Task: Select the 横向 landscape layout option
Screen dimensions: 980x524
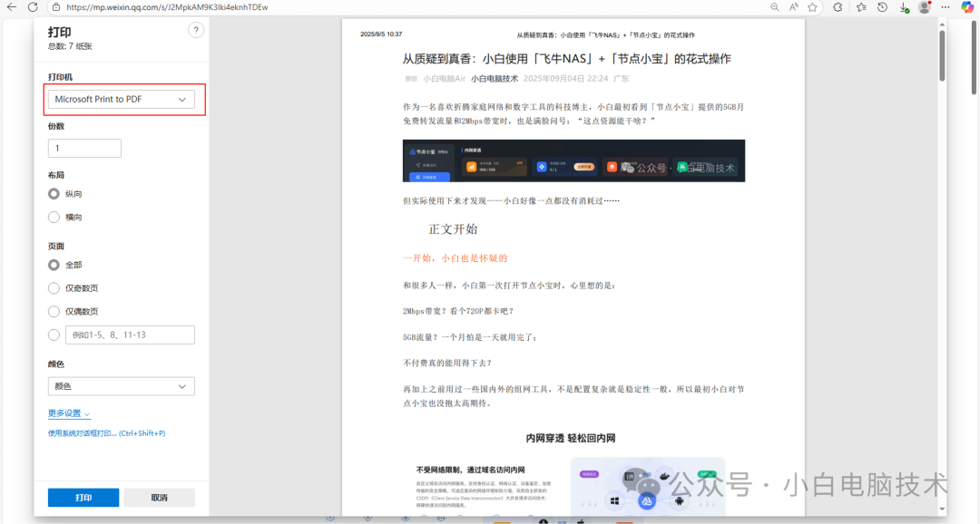Action: [x=54, y=218]
